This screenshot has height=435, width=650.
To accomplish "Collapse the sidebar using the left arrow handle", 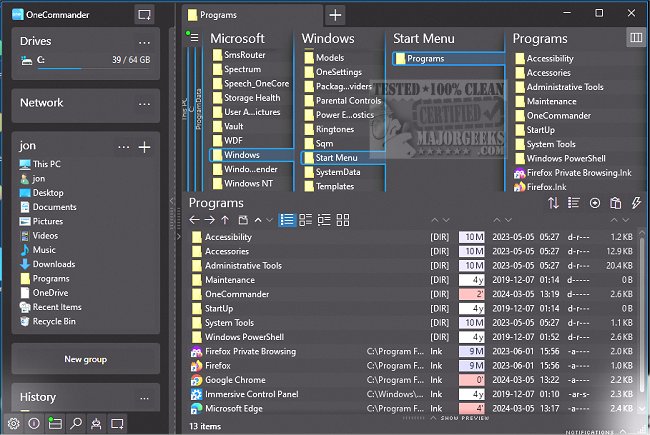I will tap(172, 201).
